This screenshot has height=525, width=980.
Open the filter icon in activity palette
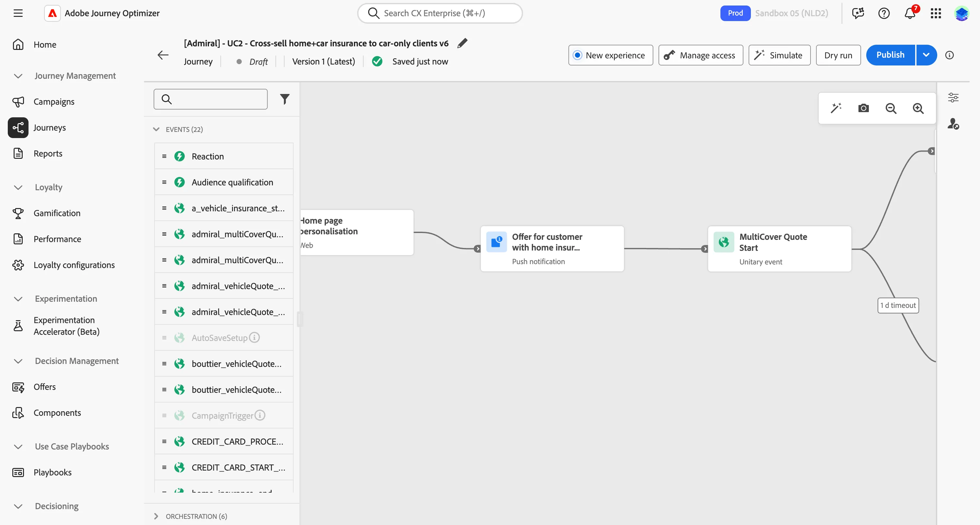(285, 99)
